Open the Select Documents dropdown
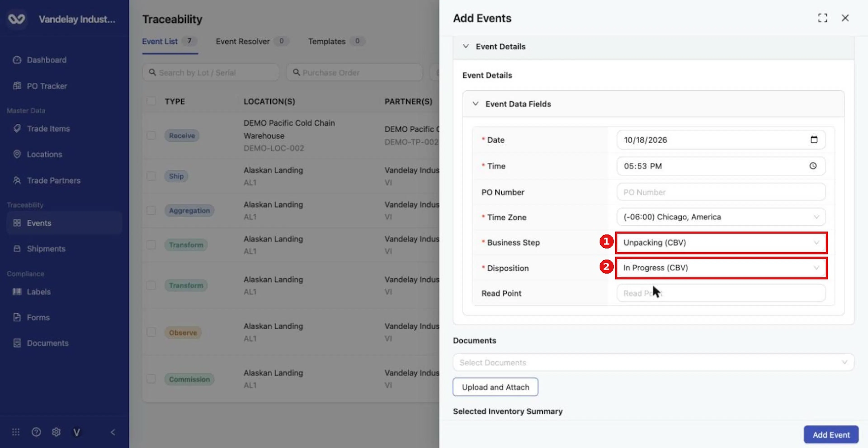868x448 pixels. pyautogui.click(x=653, y=362)
